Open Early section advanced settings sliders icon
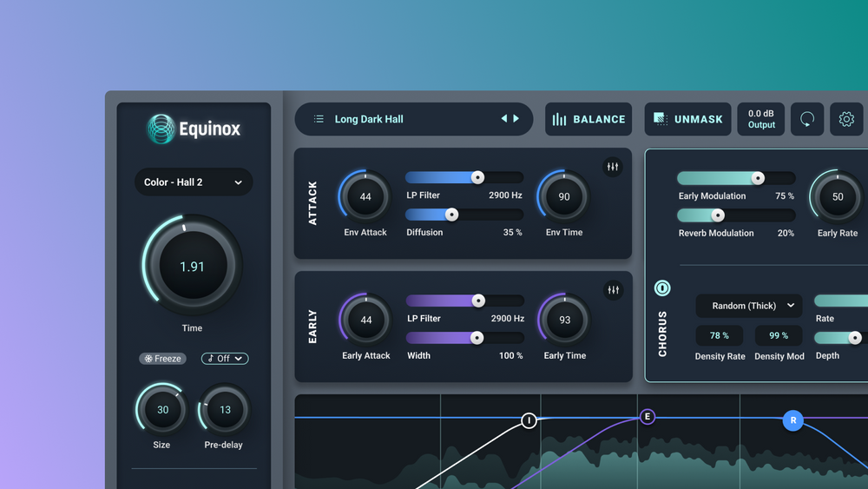 614,289
